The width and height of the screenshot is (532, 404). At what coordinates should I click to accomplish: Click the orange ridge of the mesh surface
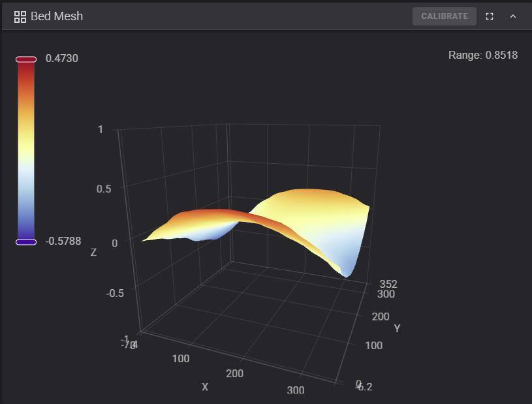coord(209,215)
